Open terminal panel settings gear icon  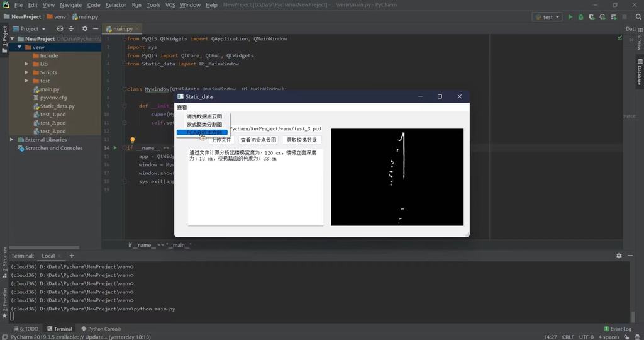[x=619, y=256]
